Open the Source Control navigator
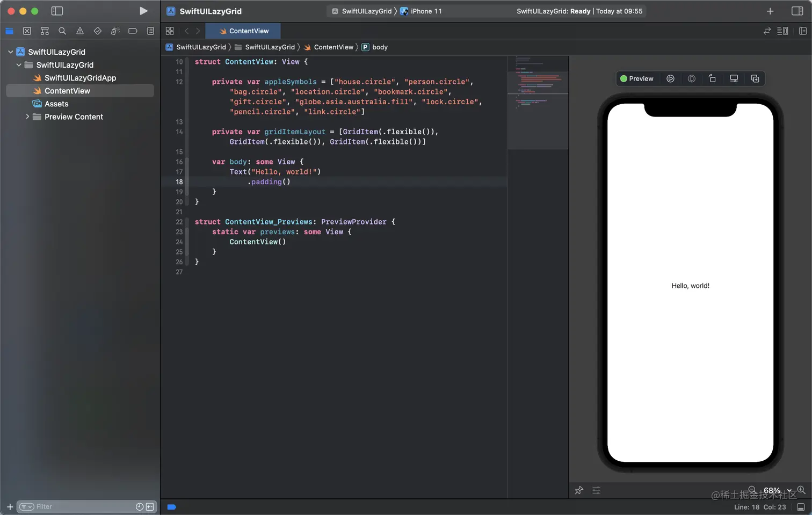The width and height of the screenshot is (812, 515). [27, 31]
